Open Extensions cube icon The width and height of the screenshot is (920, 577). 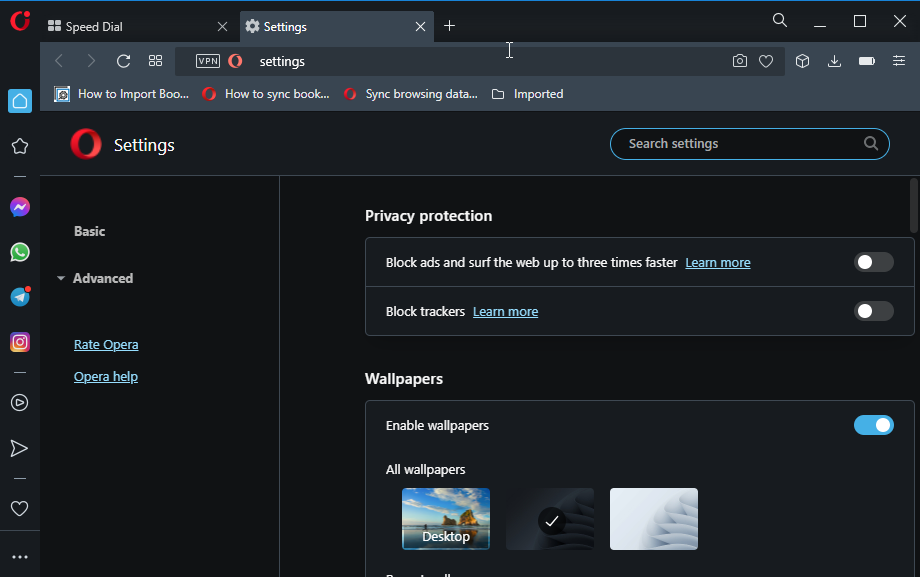point(803,61)
